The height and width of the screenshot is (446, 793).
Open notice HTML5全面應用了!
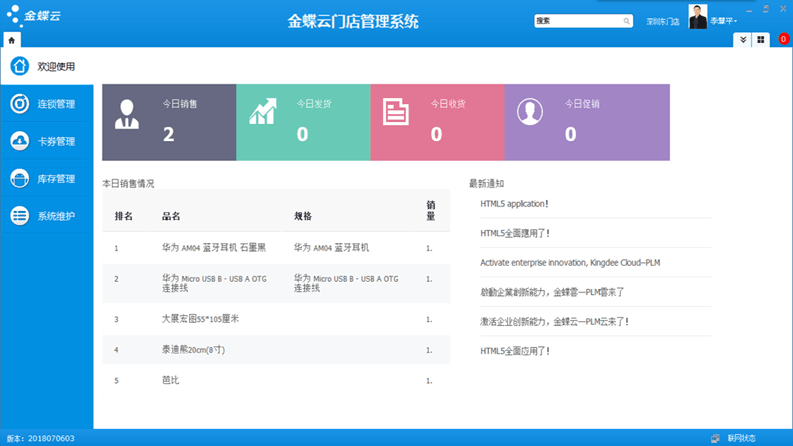click(x=515, y=233)
